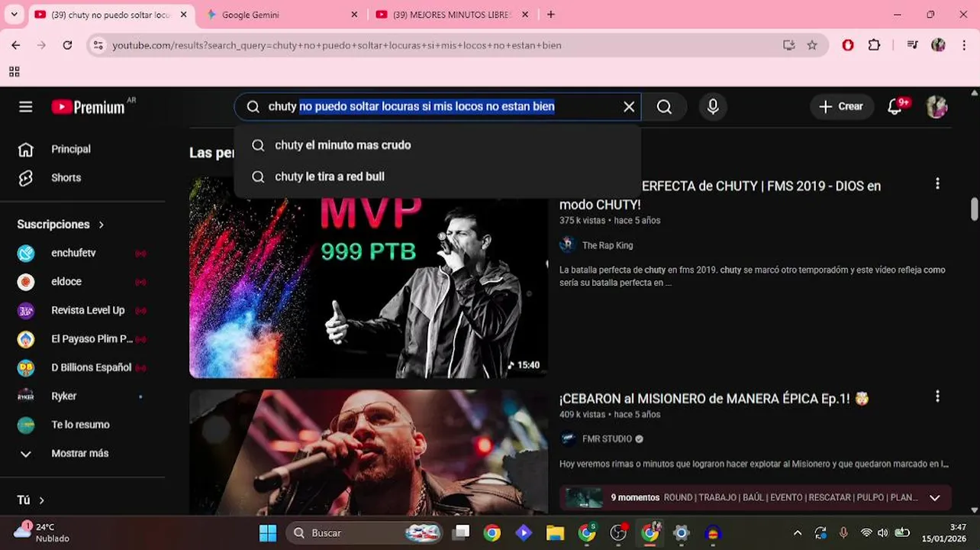Show hidden system tray icons

tap(798, 533)
